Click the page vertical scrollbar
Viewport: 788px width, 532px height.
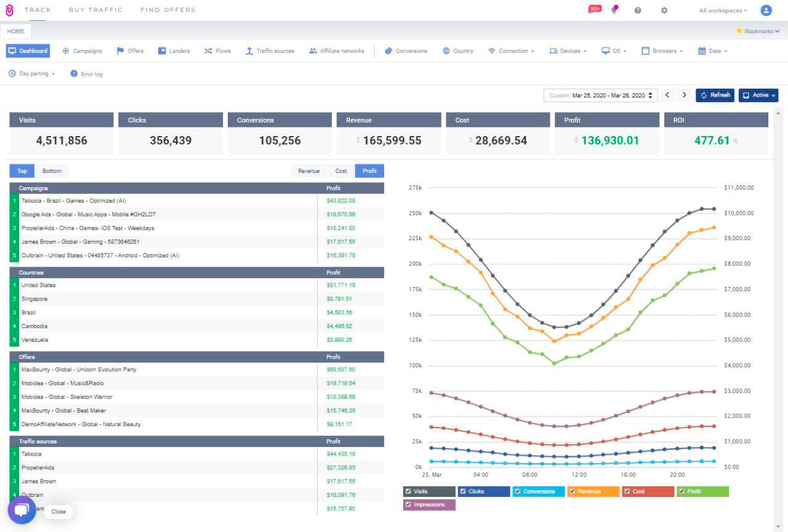tap(778, 308)
